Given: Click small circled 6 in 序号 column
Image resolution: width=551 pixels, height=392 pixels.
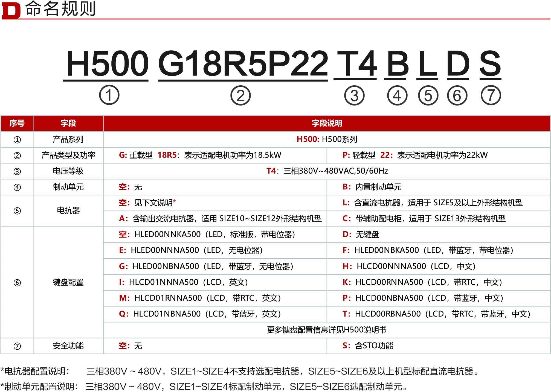Looking at the screenshot, I should pyautogui.click(x=17, y=283).
